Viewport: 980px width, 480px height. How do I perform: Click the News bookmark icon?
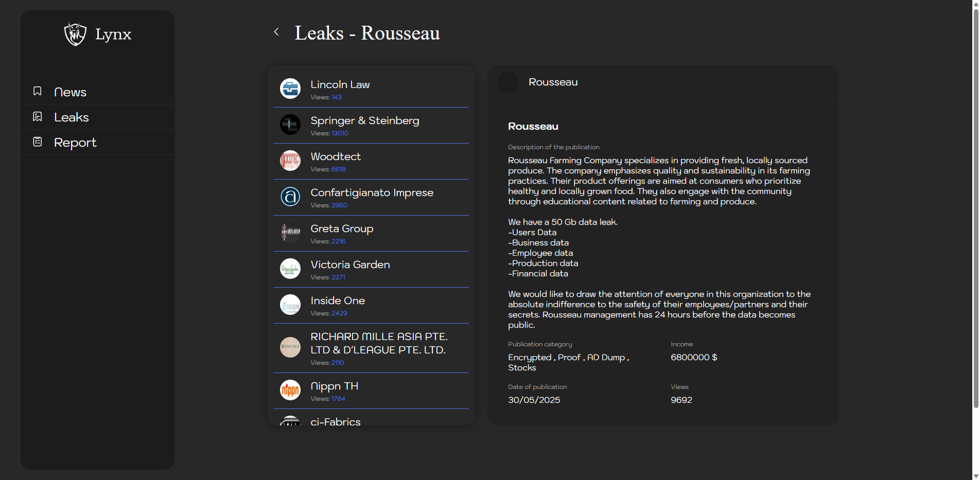point(38,92)
